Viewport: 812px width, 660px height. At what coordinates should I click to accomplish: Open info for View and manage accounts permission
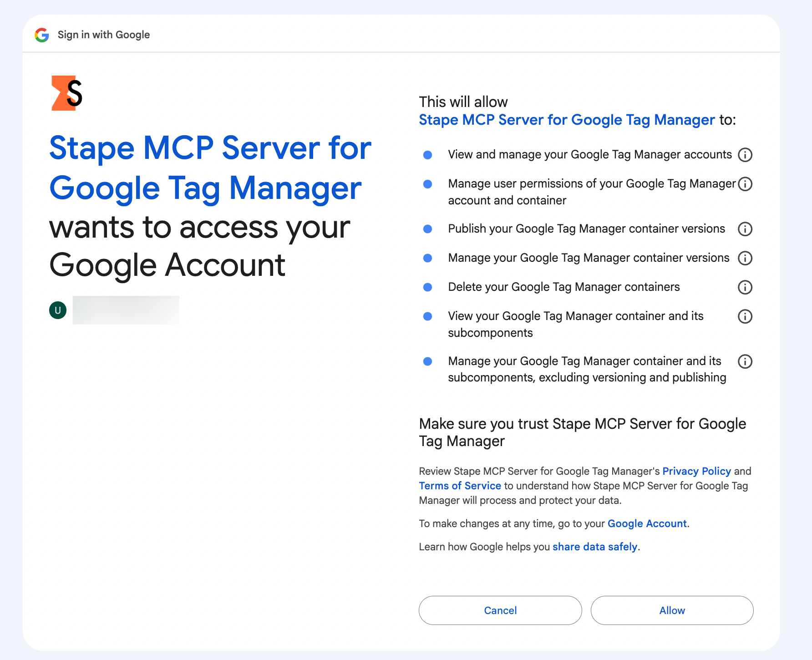[x=745, y=155]
